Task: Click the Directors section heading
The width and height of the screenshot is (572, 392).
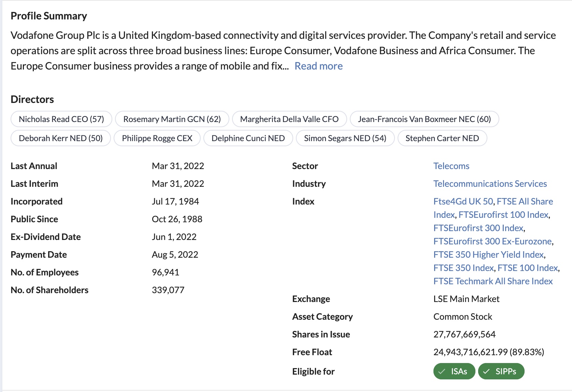Action: [x=32, y=99]
